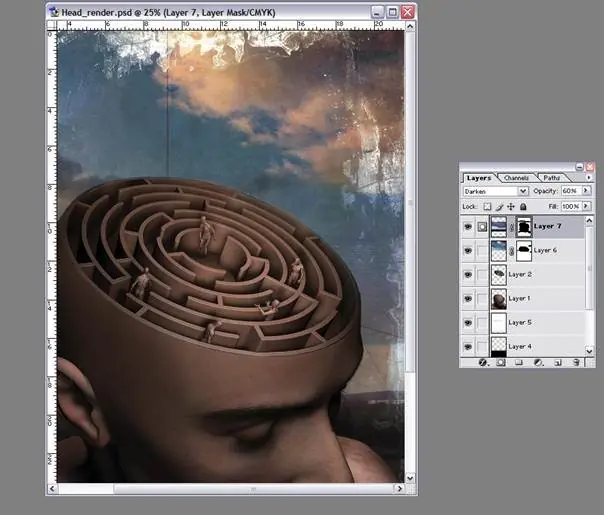Screen dimensions: 604x515
Task: Create a new layer
Action: point(558,362)
